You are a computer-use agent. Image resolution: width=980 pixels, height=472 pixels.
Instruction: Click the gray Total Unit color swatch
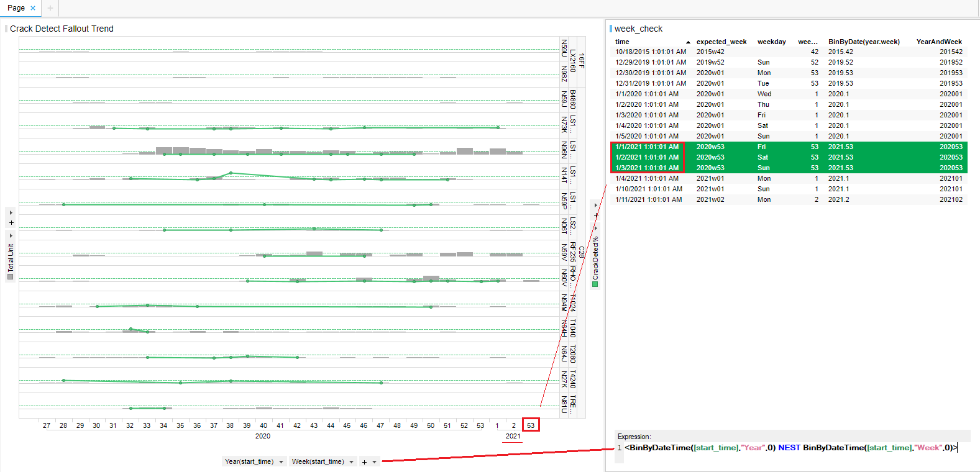tap(11, 277)
